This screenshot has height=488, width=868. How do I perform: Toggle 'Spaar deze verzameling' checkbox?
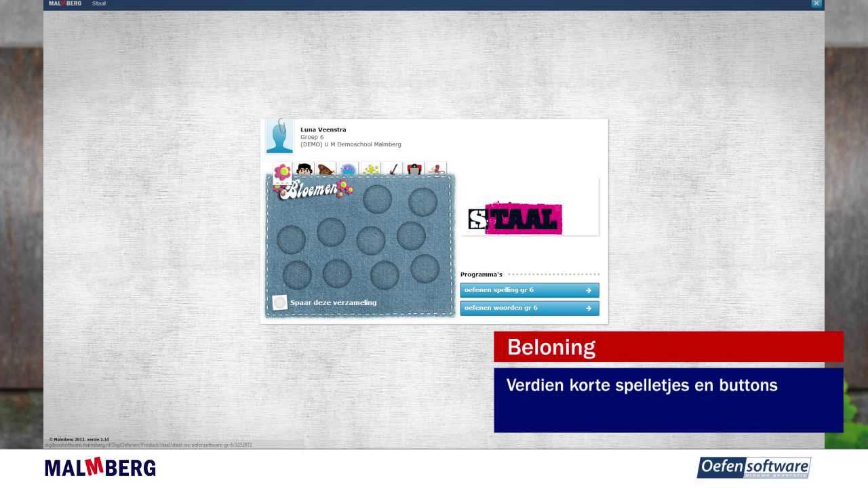(x=279, y=303)
